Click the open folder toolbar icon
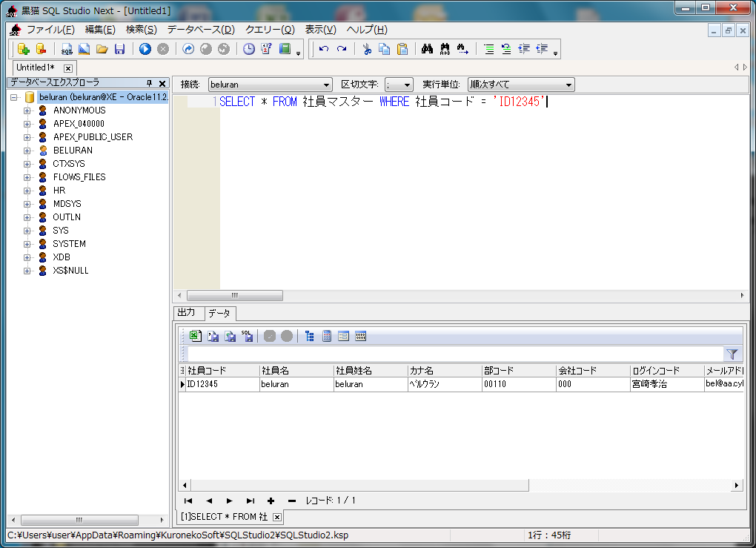Image resolution: width=756 pixels, height=548 pixels. (102, 49)
